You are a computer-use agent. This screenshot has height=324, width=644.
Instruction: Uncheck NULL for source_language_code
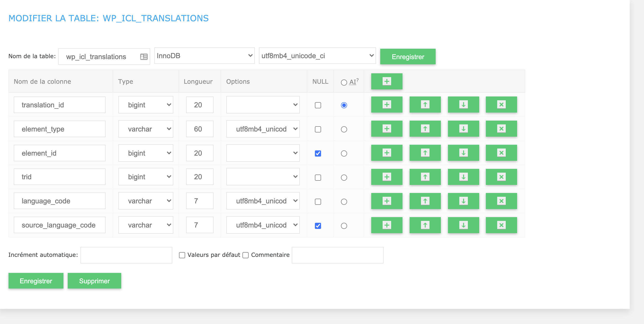coord(318,226)
